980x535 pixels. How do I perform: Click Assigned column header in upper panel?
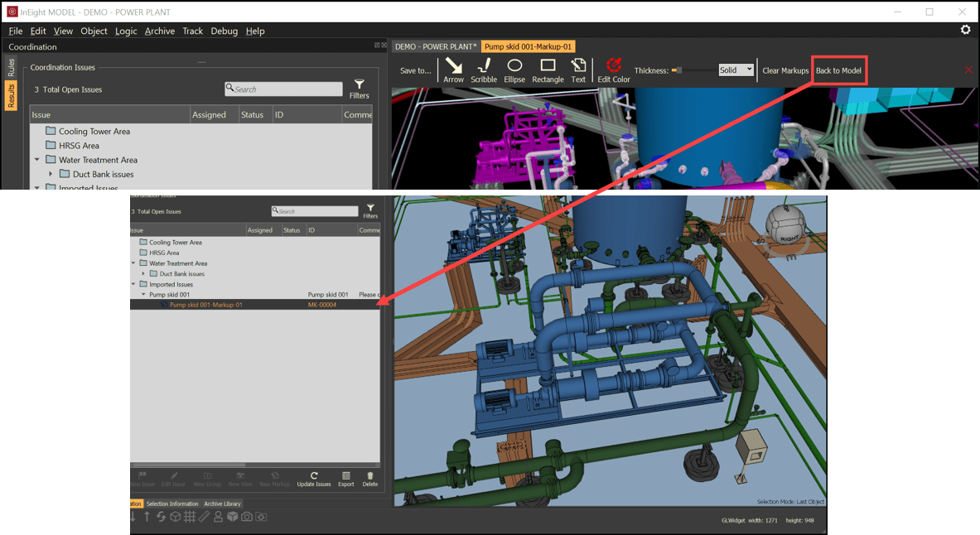(x=215, y=114)
